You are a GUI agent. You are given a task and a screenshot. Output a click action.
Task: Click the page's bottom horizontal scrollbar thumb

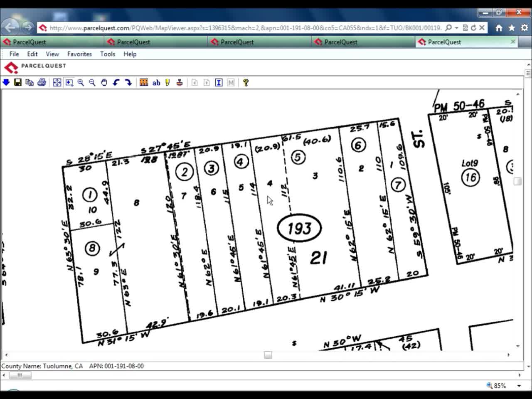pos(20,375)
